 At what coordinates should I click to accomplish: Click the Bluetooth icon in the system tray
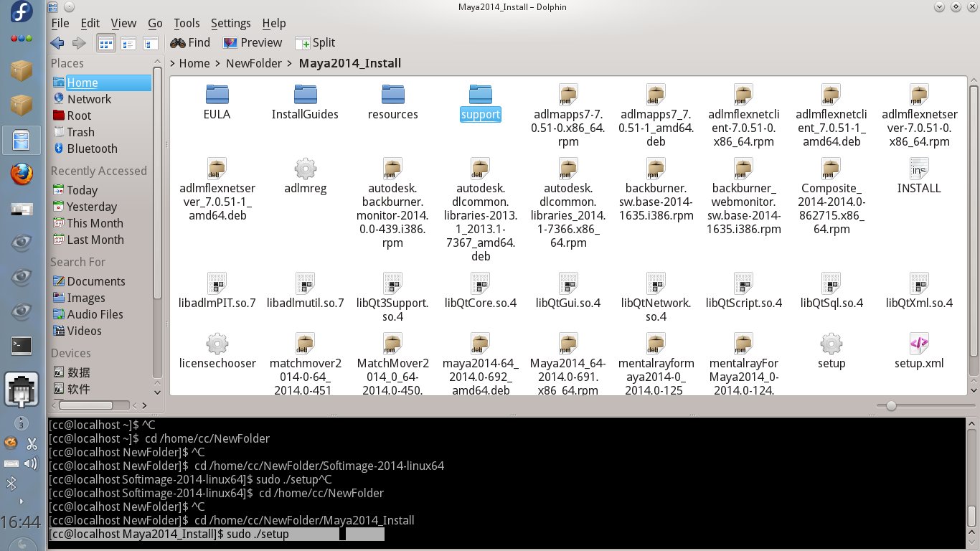pos(11,484)
